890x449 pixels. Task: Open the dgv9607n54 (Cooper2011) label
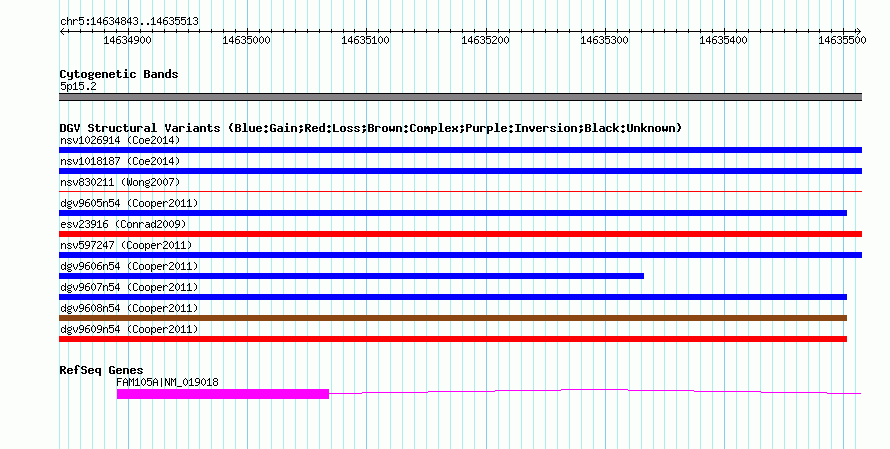tap(129, 287)
